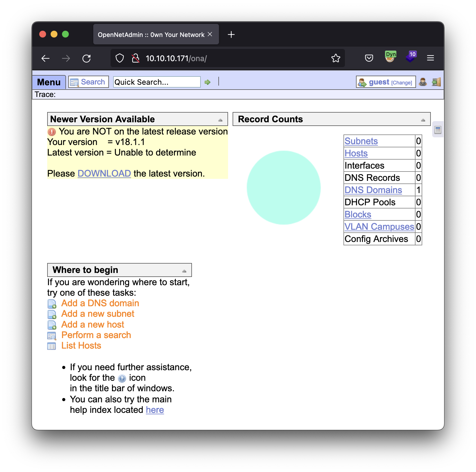Collapse the Newer Version Available panel
The width and height of the screenshot is (476, 472).
(220, 120)
